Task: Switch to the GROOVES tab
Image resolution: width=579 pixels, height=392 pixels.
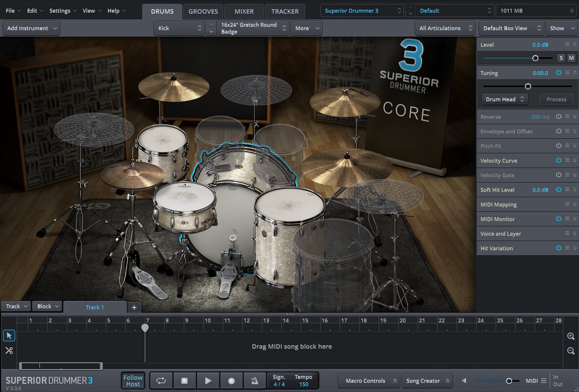Action: (203, 11)
